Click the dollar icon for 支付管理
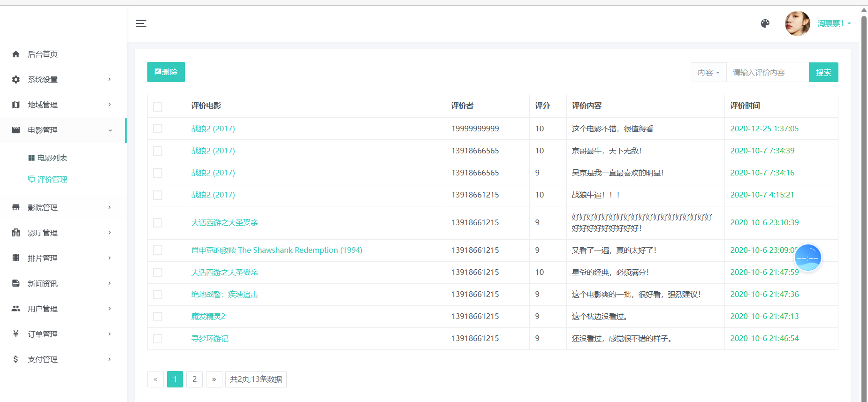This screenshot has width=868, height=402. pos(16,359)
